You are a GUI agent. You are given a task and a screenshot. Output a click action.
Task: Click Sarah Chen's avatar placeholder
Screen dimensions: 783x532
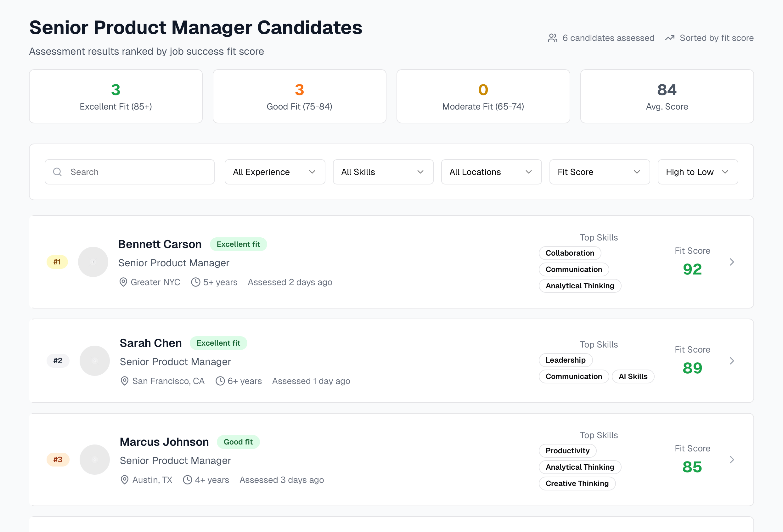point(95,360)
